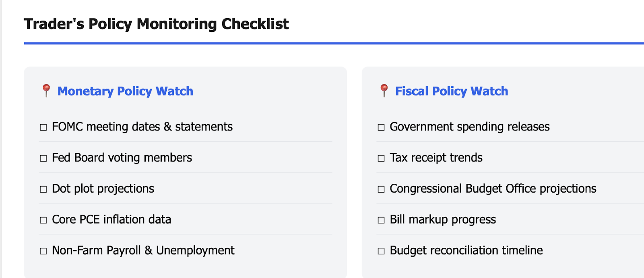The height and width of the screenshot is (278, 644).
Task: Click the Bill markup progress label
Action: click(x=443, y=220)
